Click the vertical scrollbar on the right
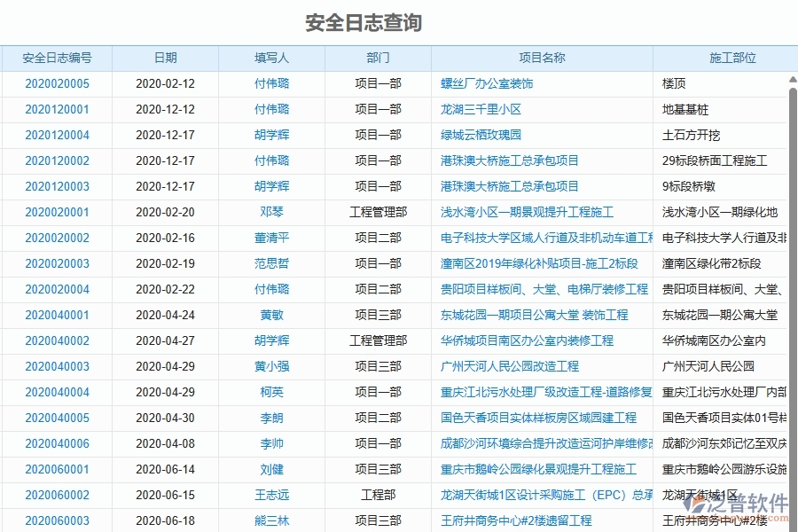Screen dimensions: 798x532 [793, 266]
